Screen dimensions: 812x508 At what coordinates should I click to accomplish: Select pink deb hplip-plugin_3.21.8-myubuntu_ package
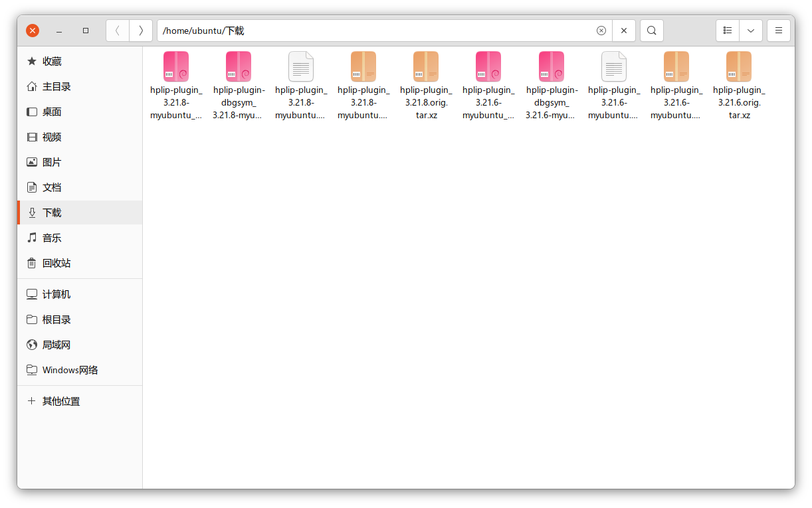[176, 86]
